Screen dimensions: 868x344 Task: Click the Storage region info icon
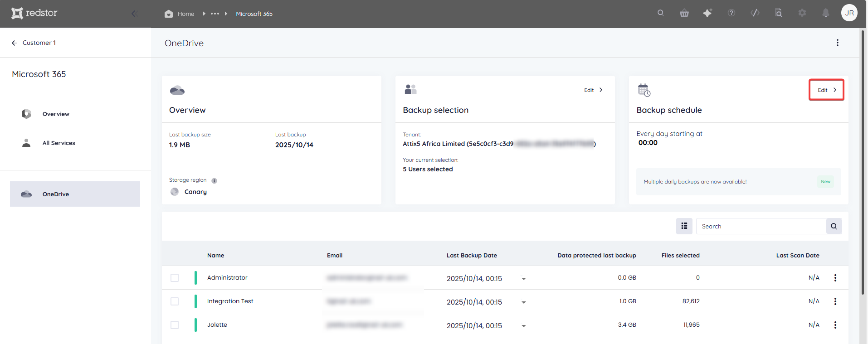click(x=214, y=180)
